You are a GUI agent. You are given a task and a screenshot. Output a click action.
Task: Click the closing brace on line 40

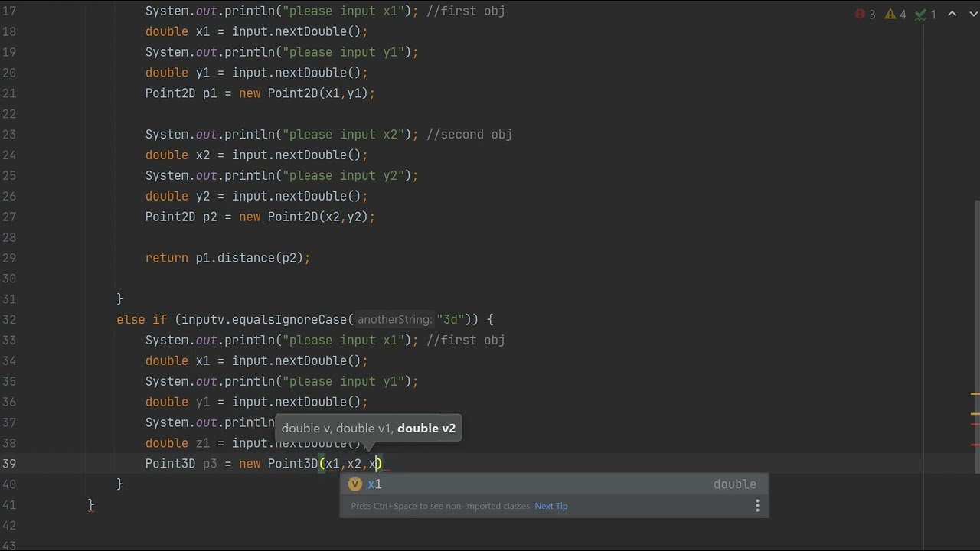point(119,484)
